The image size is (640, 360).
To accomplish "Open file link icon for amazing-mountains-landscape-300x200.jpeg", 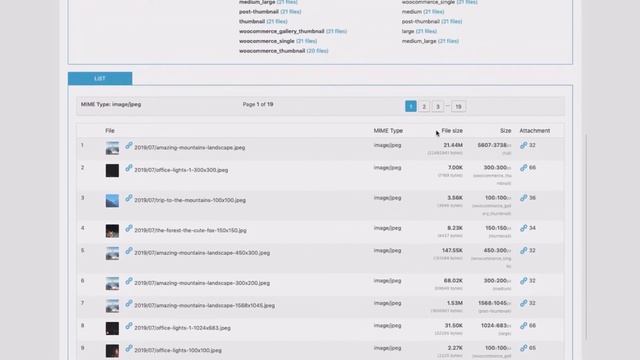I will point(129,281).
